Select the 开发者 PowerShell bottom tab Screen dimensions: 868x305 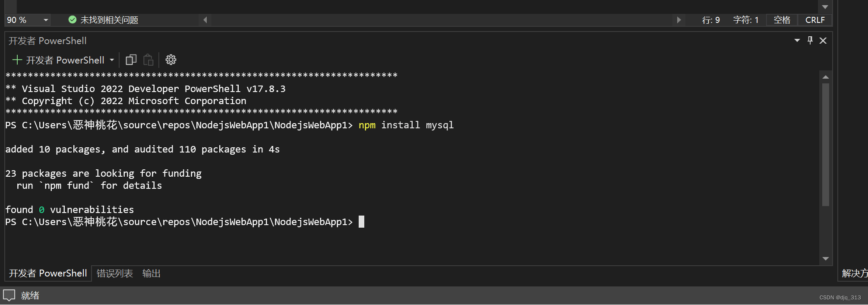click(48, 273)
